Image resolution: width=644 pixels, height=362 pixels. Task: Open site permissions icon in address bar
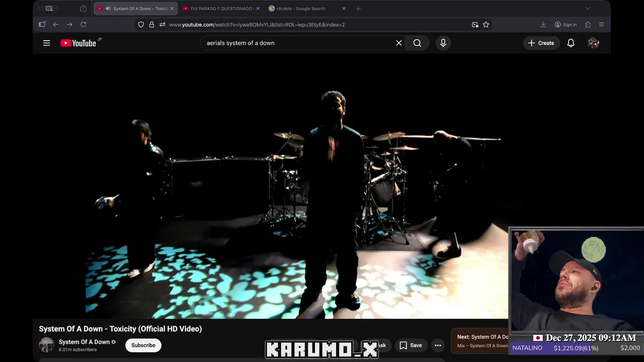click(162, 25)
